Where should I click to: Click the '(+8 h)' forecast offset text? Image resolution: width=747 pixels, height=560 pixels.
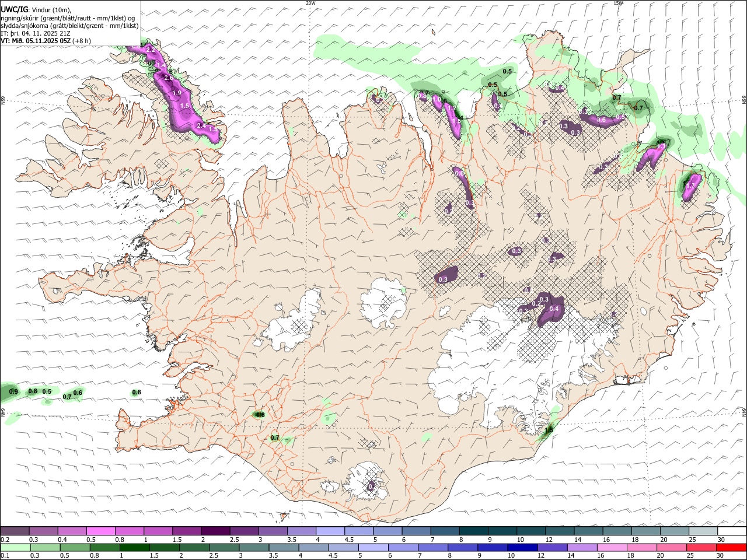(x=82, y=41)
